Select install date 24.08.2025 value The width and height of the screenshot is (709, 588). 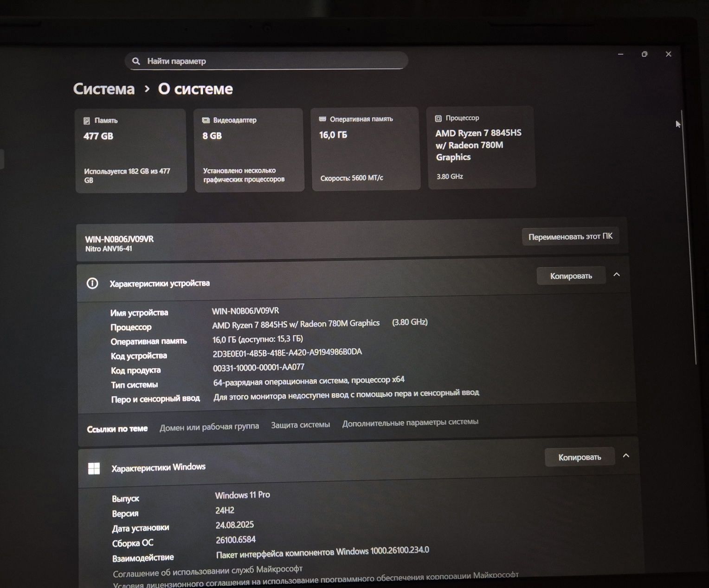pos(235,525)
